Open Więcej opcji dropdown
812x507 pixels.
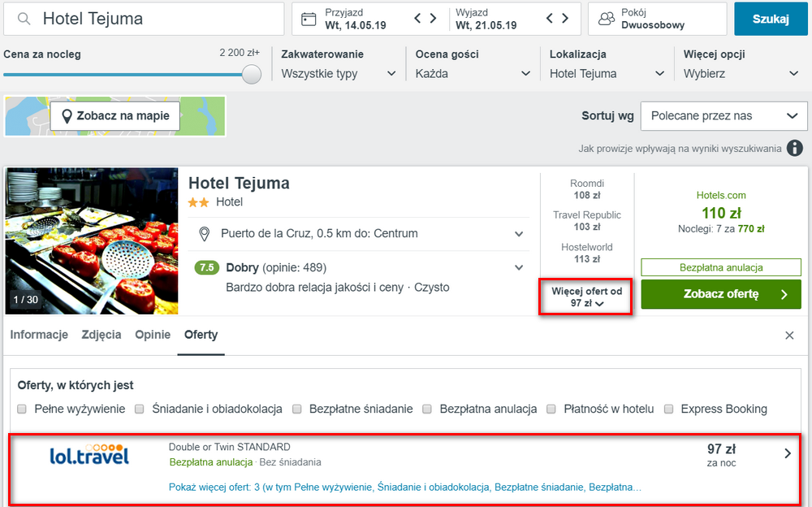point(741,74)
